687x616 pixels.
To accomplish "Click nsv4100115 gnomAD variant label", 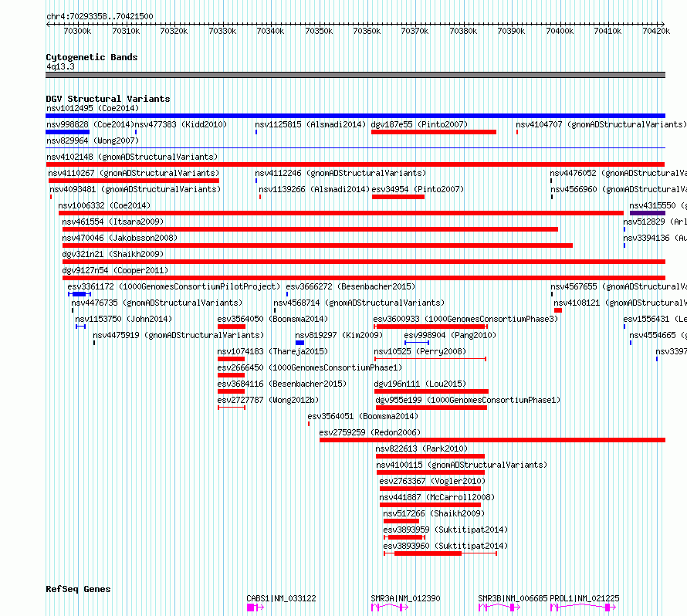I will click(462, 465).
